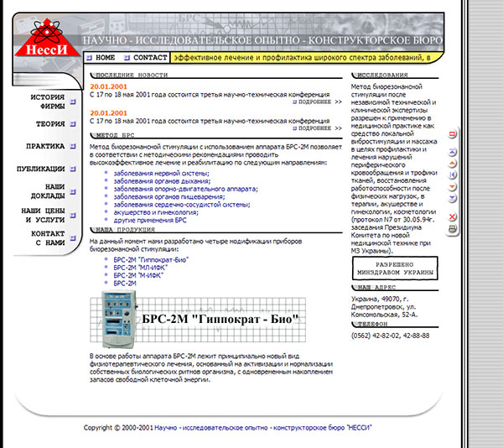503x448 pixels.
Task: Click the first 20.01.2001 news date
Action: tap(108, 86)
